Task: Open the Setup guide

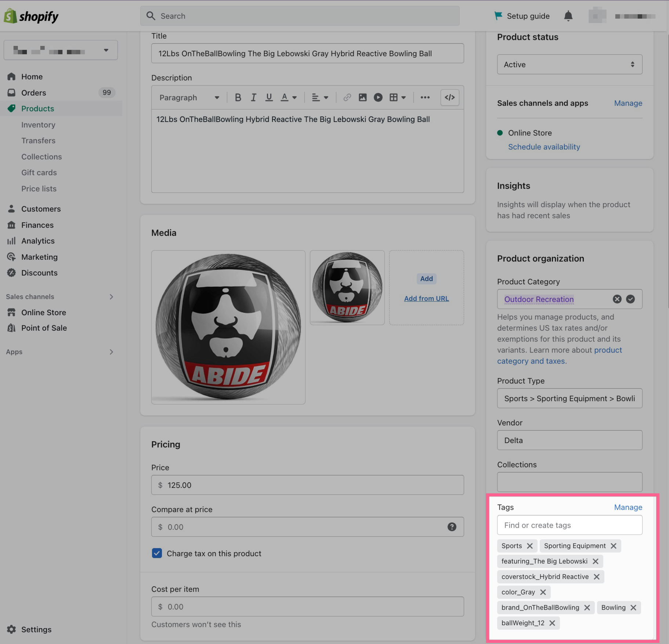Action: 522,16
